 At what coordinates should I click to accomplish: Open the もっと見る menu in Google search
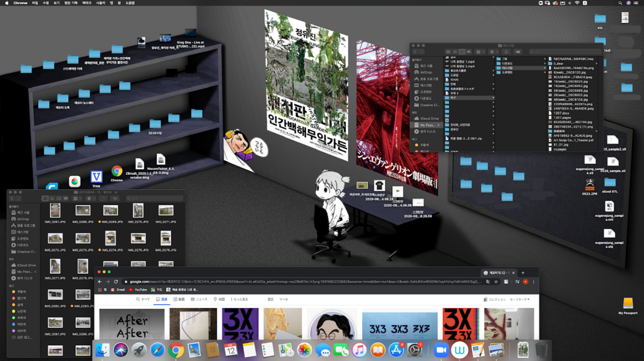pos(239,300)
